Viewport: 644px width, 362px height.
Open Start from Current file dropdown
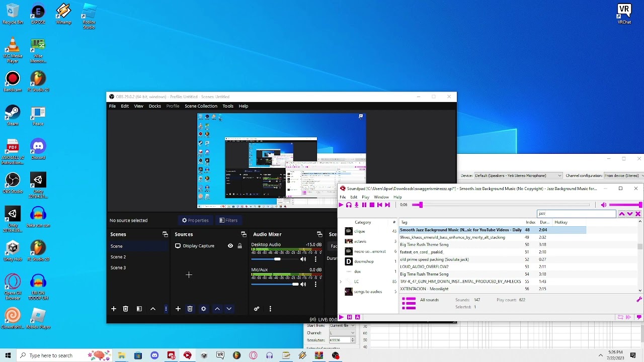coord(342,326)
